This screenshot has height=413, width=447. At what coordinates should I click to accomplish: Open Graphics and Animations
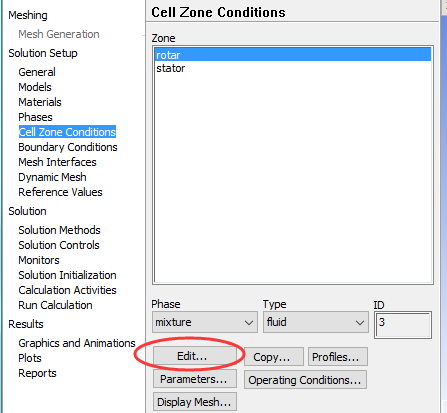77,343
